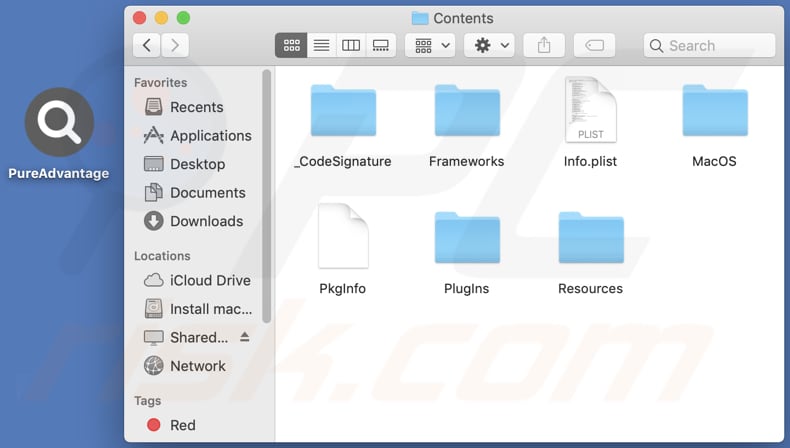Switch to gallery view mode
Screen dimensions: 790x448
tap(380, 45)
